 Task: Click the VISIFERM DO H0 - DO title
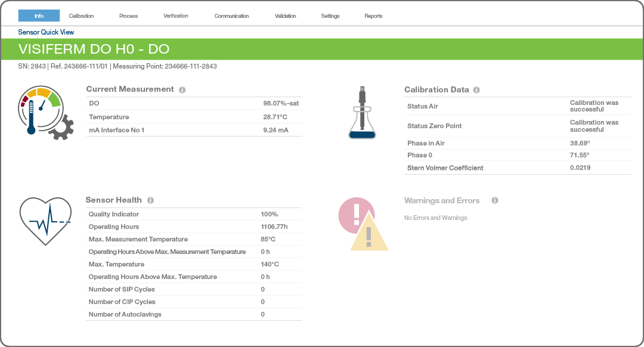[x=94, y=49]
